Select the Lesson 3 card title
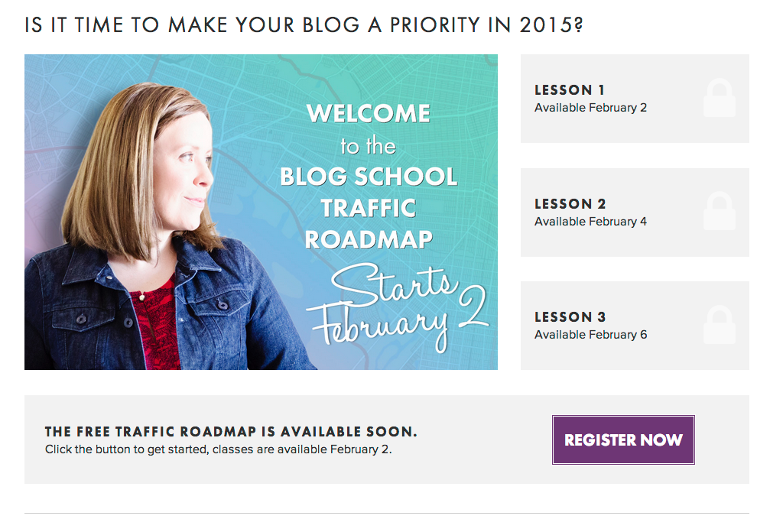 point(569,316)
